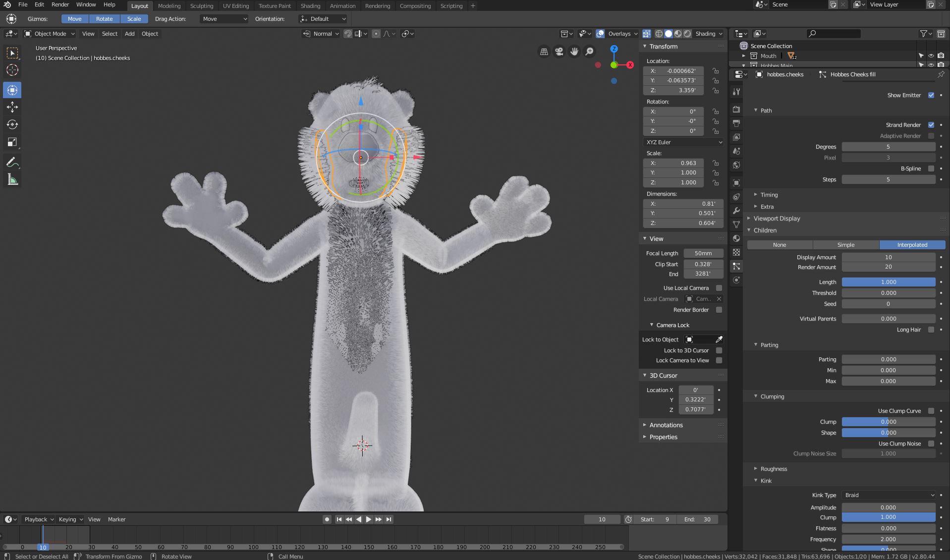Select the Select Box tool
The image size is (950, 560).
point(12,53)
